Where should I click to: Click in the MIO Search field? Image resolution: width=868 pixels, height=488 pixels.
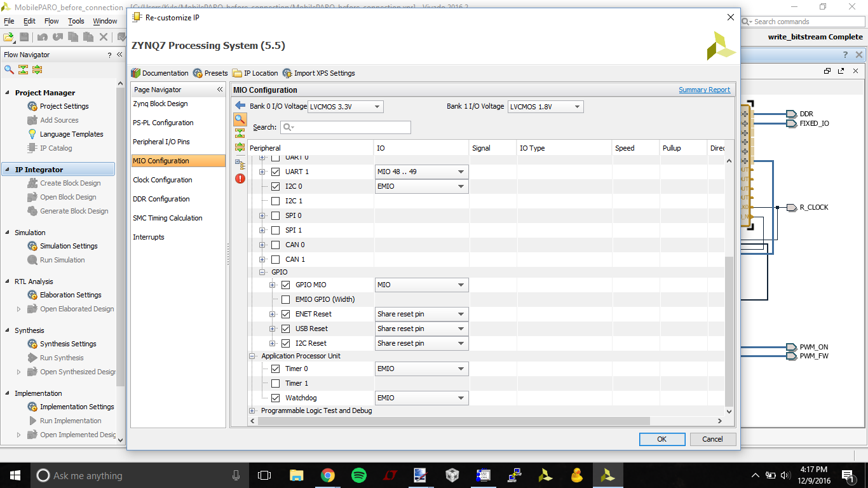point(346,127)
